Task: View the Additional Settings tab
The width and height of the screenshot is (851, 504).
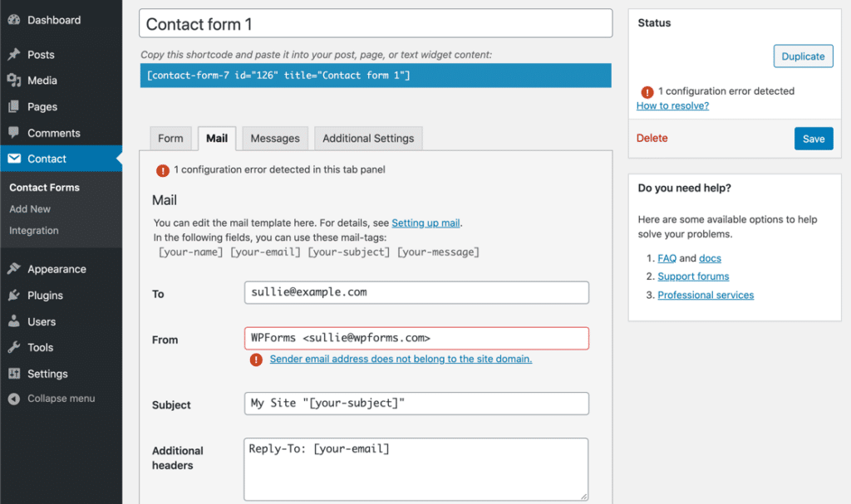Action: tap(368, 138)
